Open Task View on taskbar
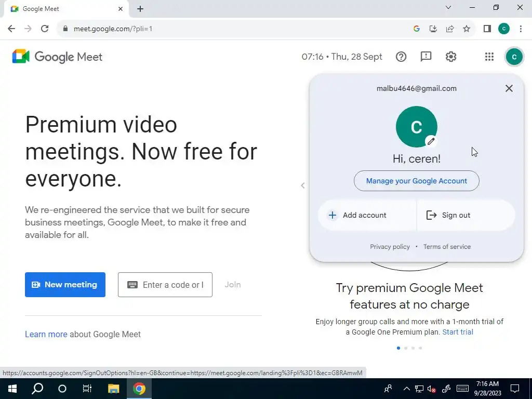Image resolution: width=532 pixels, height=399 pixels. coord(87,389)
